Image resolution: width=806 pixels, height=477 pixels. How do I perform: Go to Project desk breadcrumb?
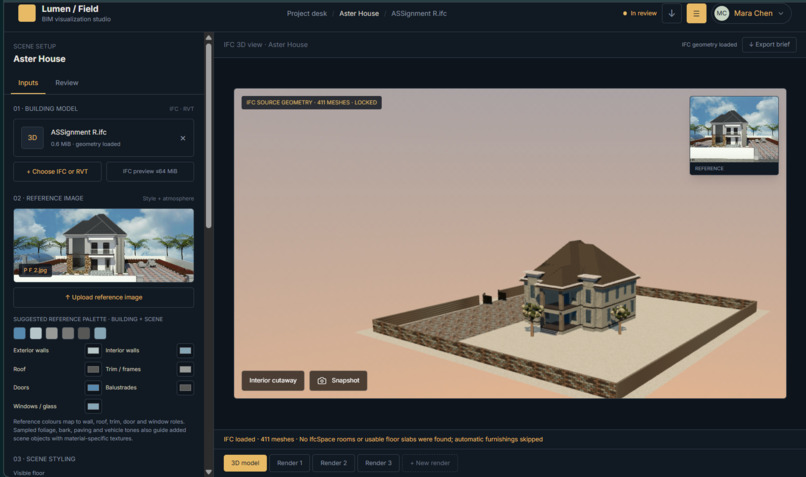(x=307, y=13)
